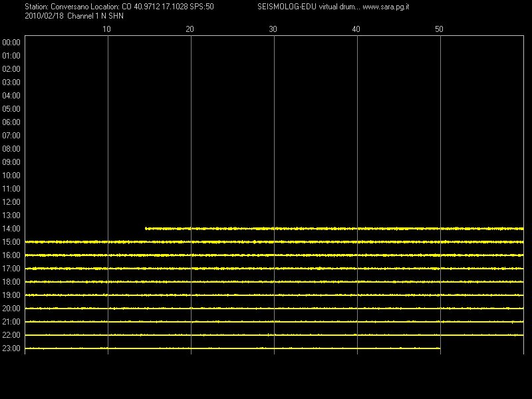Click the 22:00 hour label
The image size is (532, 399).
11,335
